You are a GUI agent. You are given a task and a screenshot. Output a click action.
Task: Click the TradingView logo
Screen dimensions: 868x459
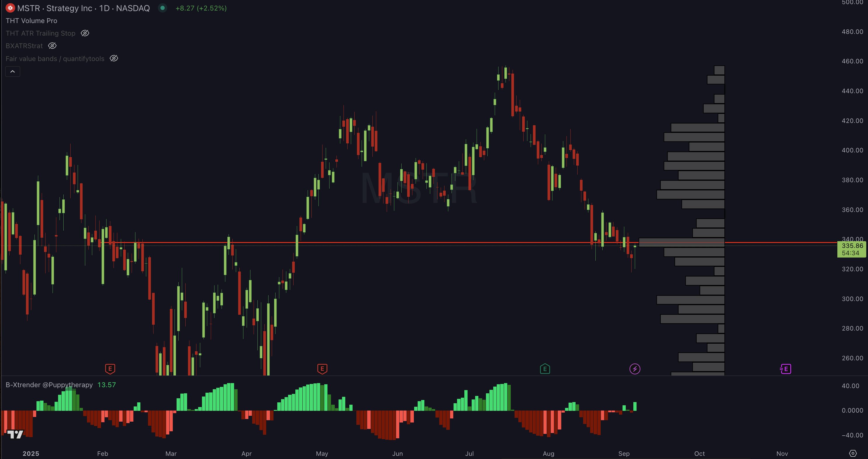15,434
